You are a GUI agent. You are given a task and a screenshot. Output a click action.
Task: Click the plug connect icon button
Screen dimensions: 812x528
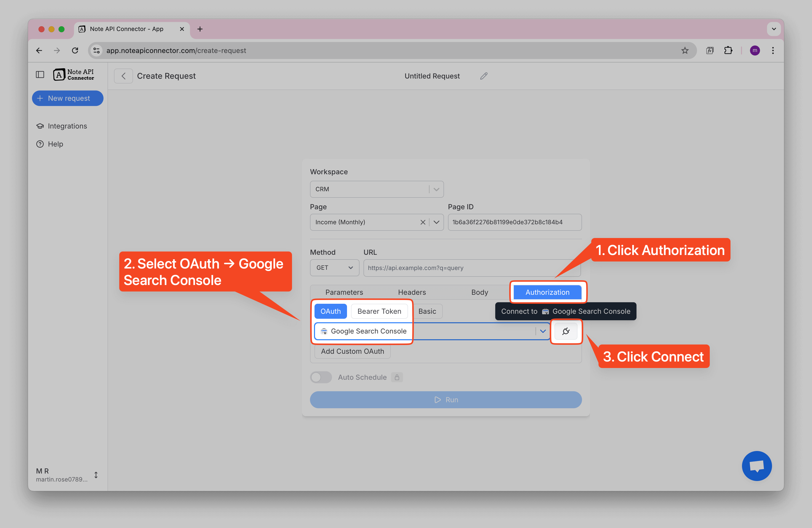[x=566, y=331]
